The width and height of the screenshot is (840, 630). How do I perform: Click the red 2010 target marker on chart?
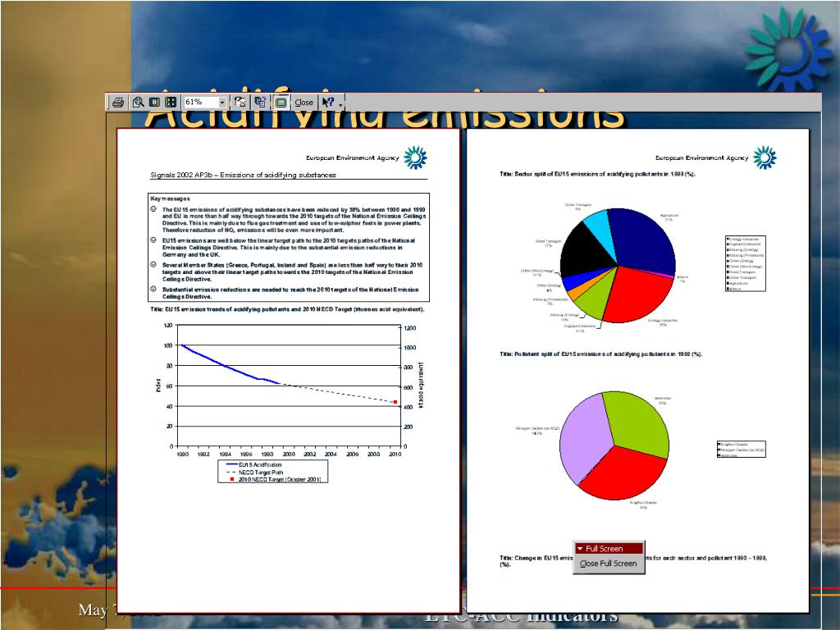coord(395,402)
